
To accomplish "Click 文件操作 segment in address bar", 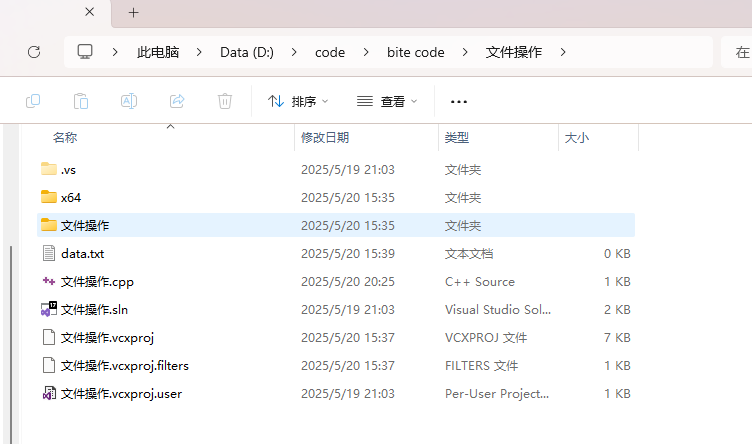I will [514, 52].
